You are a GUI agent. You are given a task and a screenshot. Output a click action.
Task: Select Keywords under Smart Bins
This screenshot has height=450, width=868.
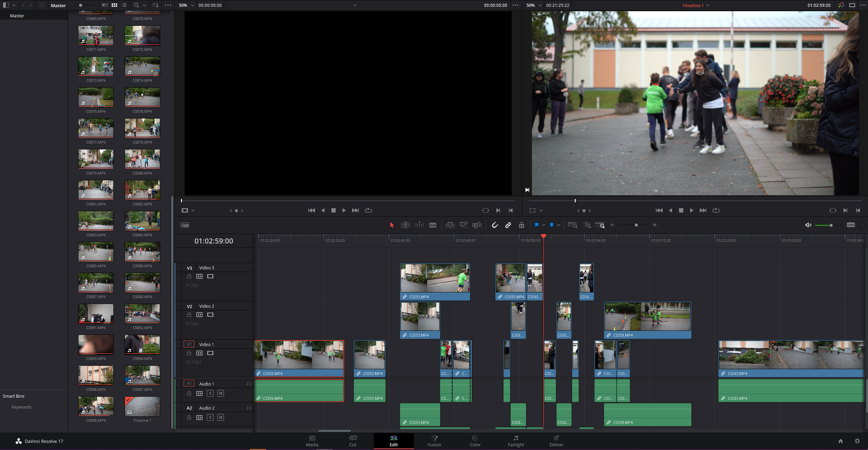21,407
